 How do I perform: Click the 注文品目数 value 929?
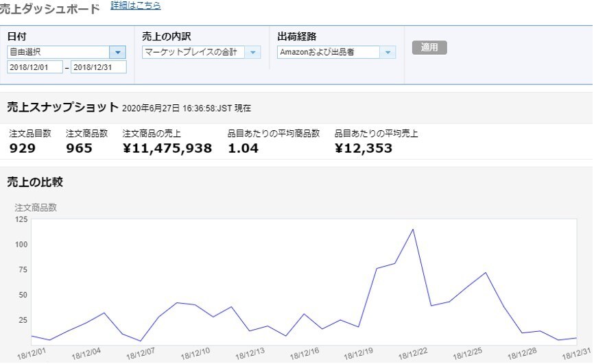point(23,148)
